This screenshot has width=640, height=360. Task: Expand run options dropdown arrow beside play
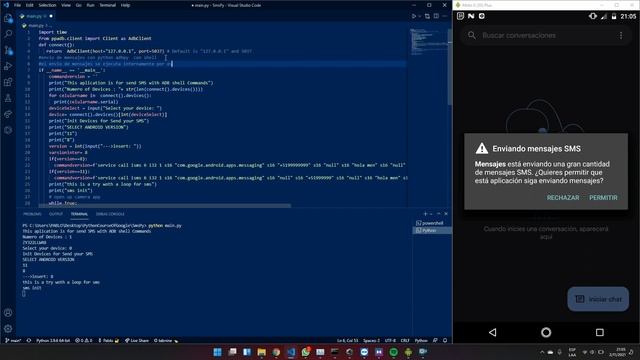(420, 16)
